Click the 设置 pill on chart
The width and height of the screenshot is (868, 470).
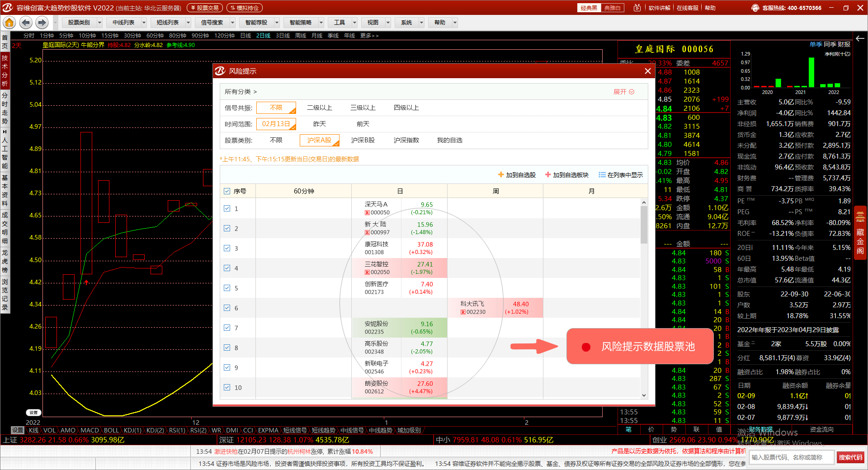tap(33, 413)
